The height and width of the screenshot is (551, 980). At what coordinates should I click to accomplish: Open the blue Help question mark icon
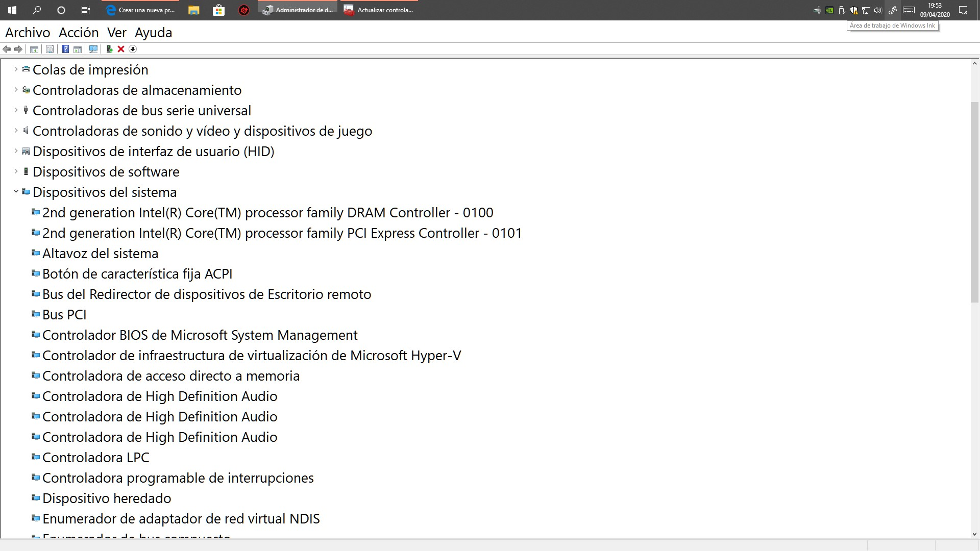pos(65,49)
